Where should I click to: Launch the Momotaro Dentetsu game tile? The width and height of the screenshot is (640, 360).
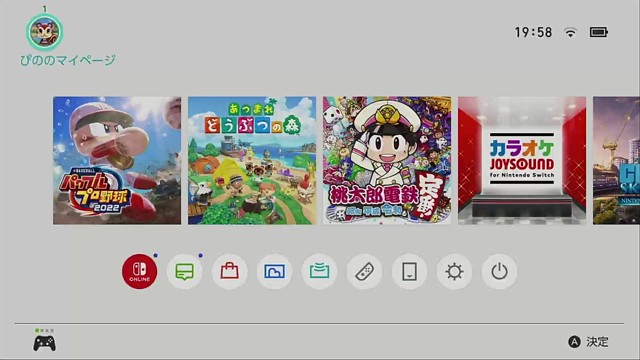(387, 160)
